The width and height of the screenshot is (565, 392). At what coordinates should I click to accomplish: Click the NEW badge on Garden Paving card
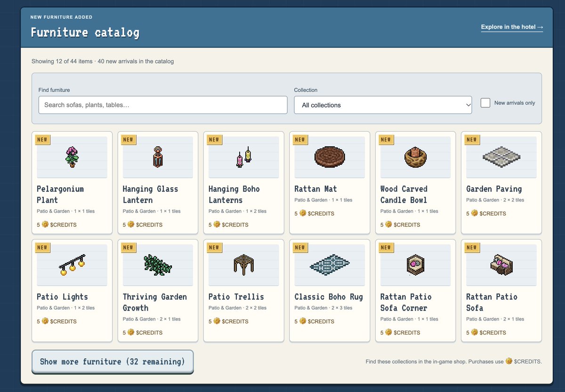(472, 139)
